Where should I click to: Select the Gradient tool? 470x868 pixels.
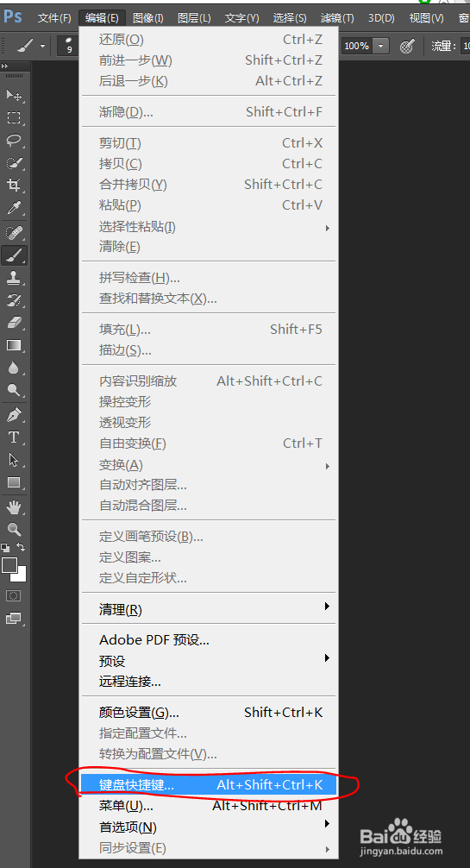14,345
